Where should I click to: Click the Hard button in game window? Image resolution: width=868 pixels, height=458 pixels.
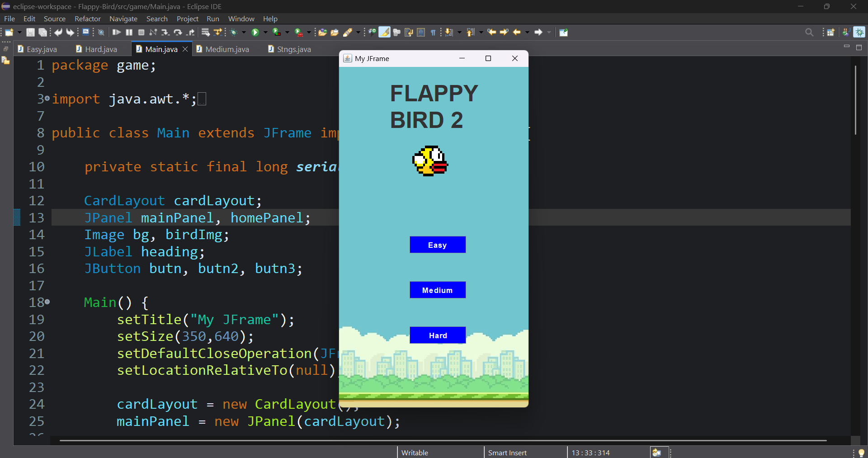(x=437, y=335)
